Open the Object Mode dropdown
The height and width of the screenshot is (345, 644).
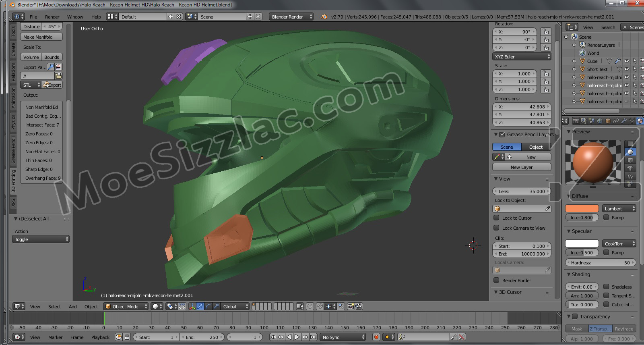126,307
